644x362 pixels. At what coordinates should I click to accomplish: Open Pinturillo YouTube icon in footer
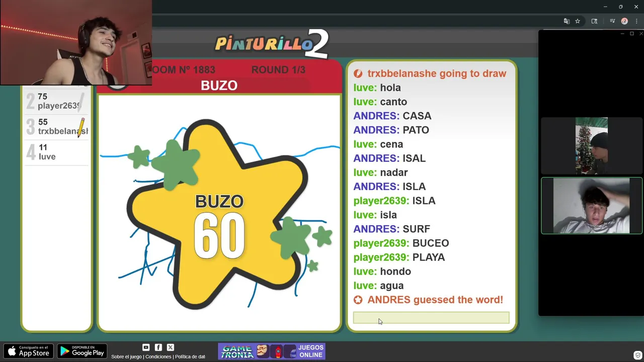pyautogui.click(x=146, y=347)
